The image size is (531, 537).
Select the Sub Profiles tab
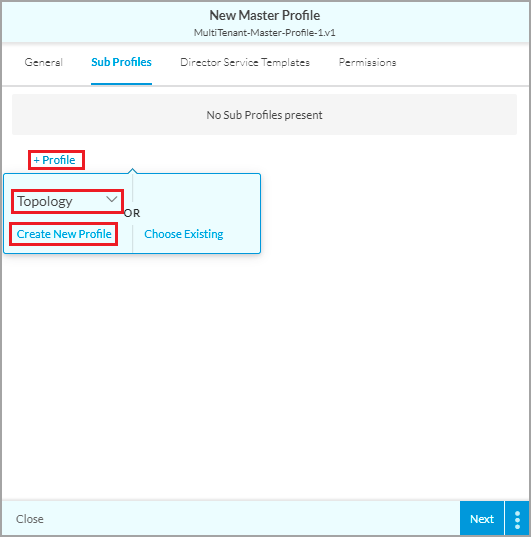[x=121, y=62]
